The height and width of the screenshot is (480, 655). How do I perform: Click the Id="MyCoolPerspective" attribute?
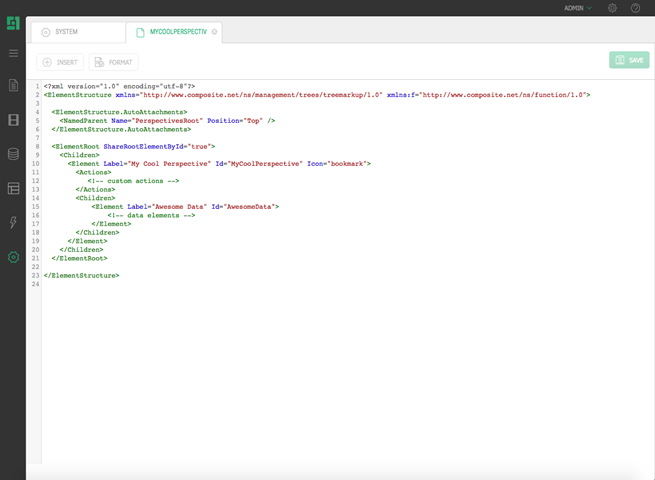(x=259, y=164)
